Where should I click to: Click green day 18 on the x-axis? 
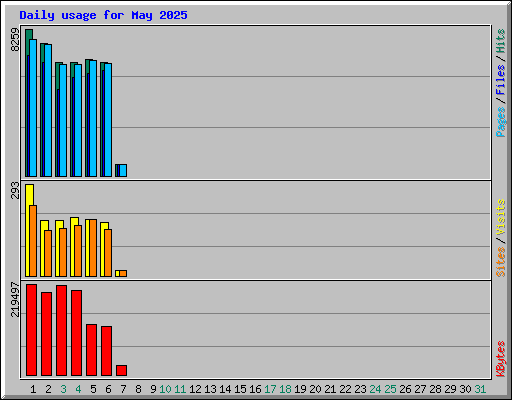(x=285, y=389)
